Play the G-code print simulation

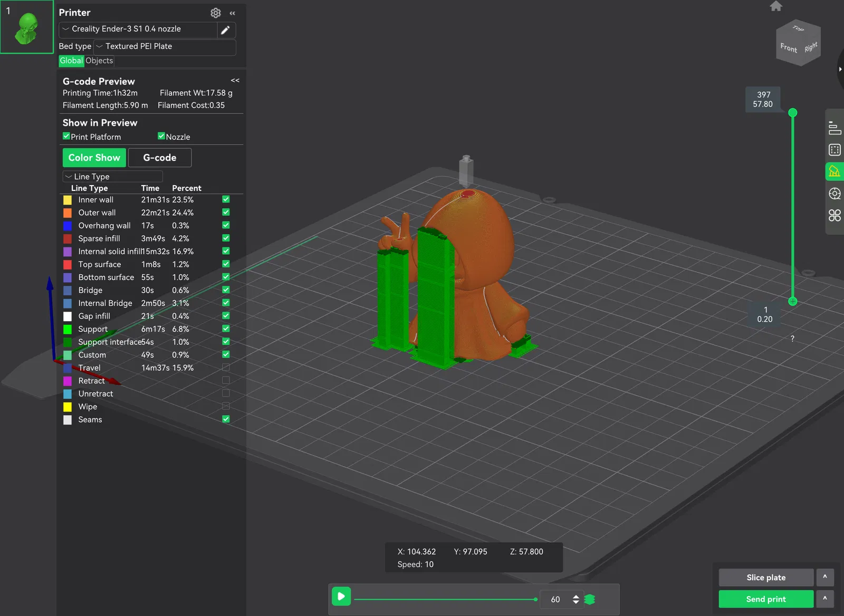341,596
